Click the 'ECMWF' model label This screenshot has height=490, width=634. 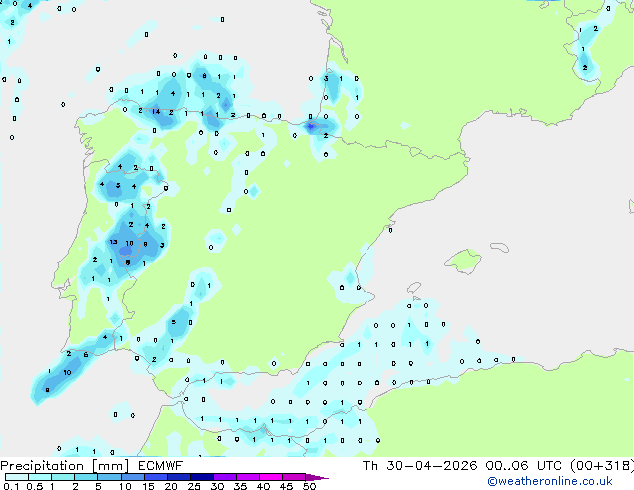pos(161,466)
